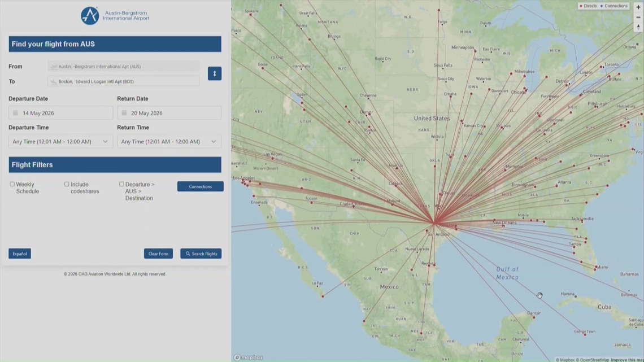Check Departure > AUS > Destination filter
The height and width of the screenshot is (362, 644).
(121, 184)
